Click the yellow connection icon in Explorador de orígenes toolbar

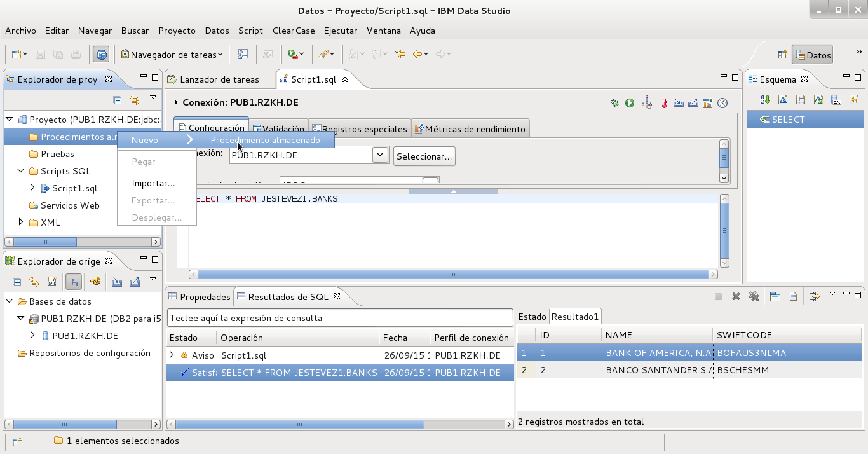[95, 282]
